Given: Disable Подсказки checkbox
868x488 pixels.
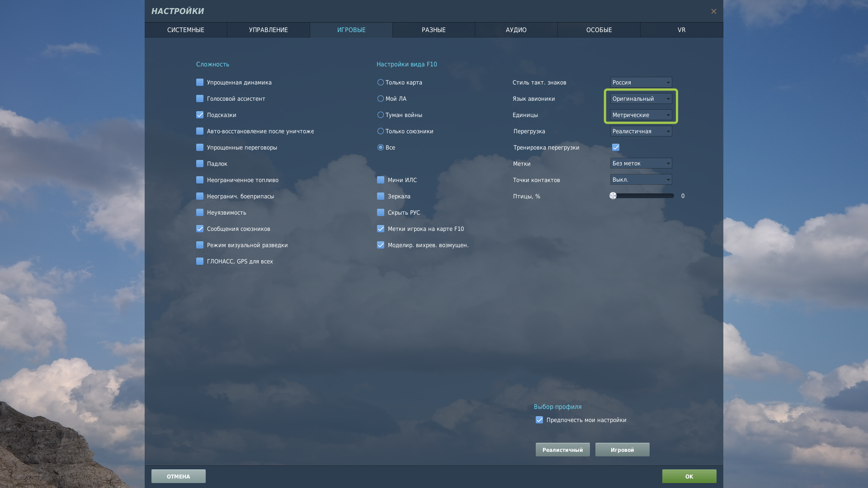Looking at the screenshot, I should point(200,115).
